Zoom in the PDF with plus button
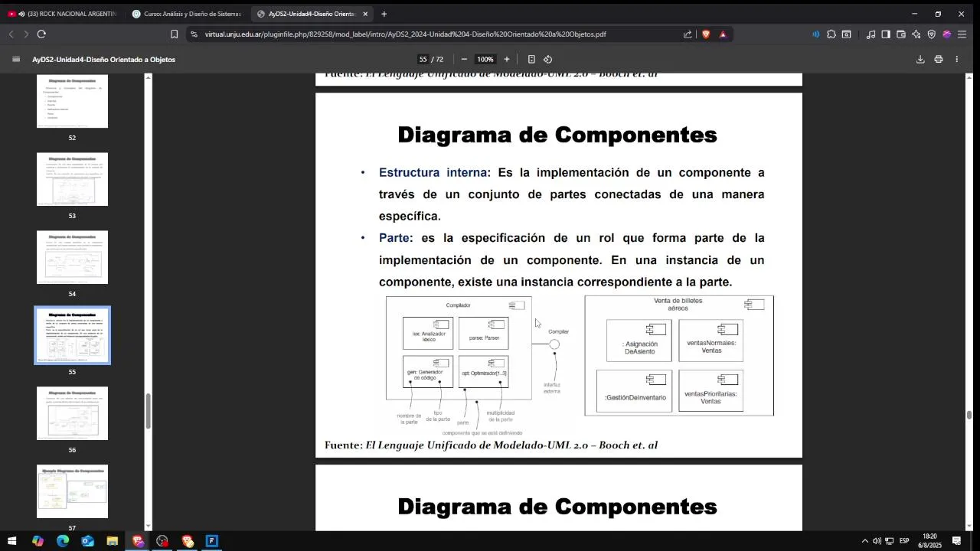Viewport: 980px width, 551px height. coord(506,59)
